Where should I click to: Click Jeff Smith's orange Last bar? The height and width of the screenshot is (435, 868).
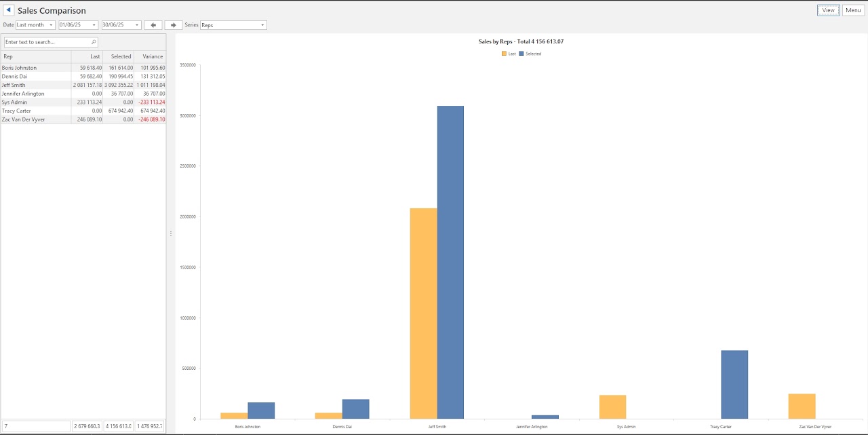[424, 314]
